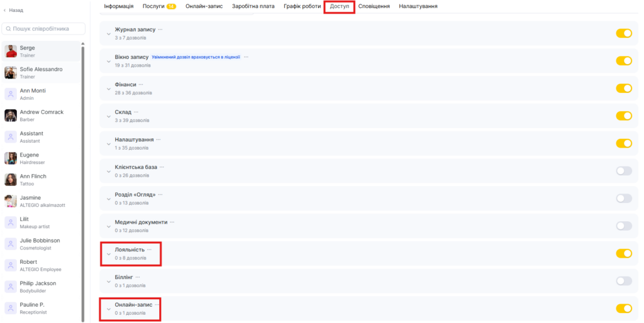Turn on the Біллінг access toggle
The width and height of the screenshot is (644, 323).
click(623, 281)
